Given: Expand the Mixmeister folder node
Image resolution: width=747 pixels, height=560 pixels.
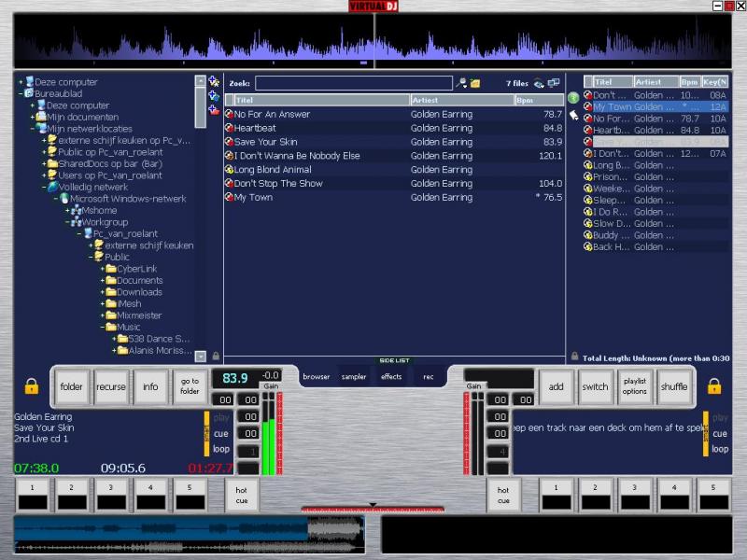Looking at the screenshot, I should [x=103, y=315].
